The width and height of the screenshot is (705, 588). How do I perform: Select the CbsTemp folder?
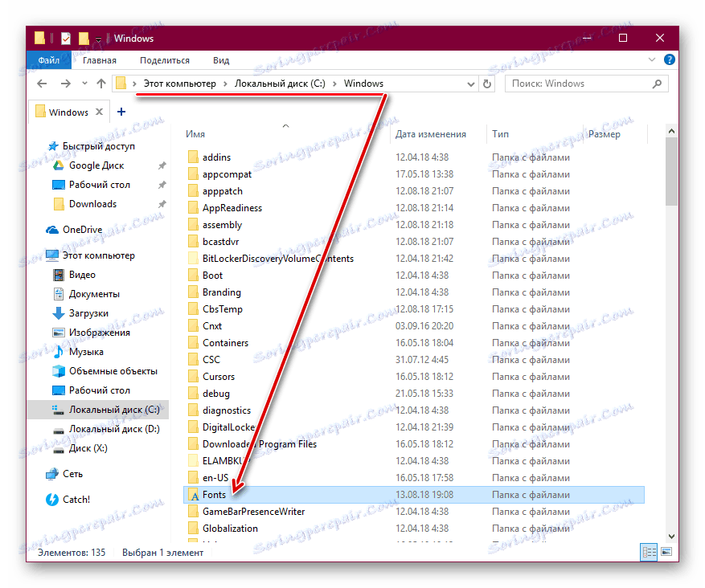pyautogui.click(x=222, y=309)
